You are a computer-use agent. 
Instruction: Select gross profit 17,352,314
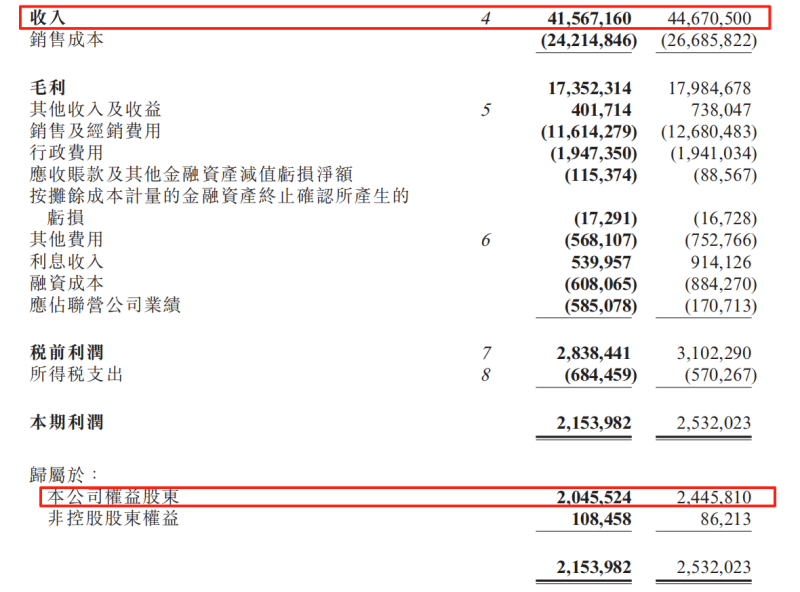pos(589,88)
